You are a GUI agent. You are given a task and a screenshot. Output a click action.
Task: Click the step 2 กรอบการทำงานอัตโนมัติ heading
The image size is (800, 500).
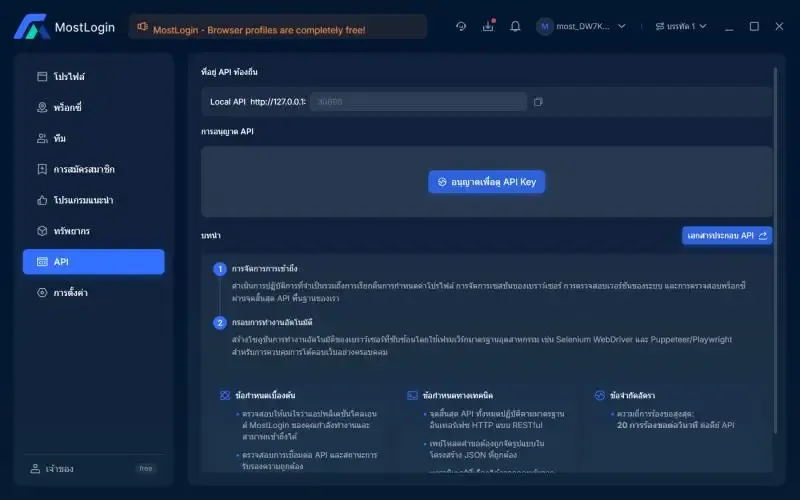point(272,322)
